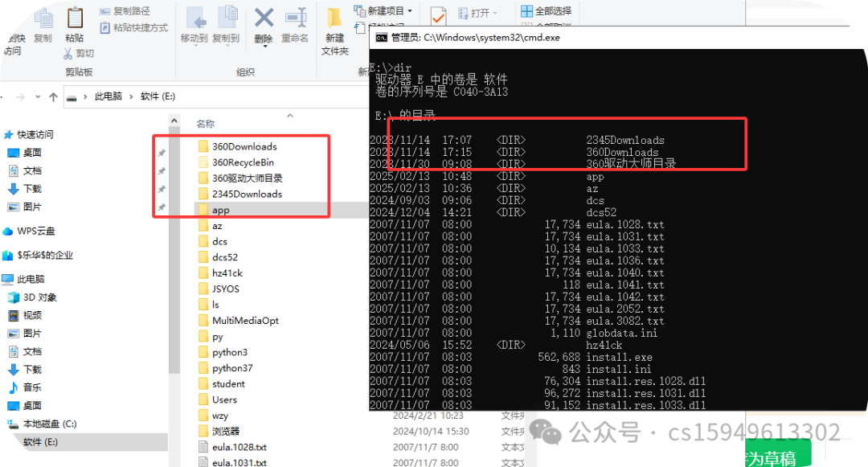The width and height of the screenshot is (868, 467).
Task: Click the 360Downloads folder icon
Action: coord(203,146)
